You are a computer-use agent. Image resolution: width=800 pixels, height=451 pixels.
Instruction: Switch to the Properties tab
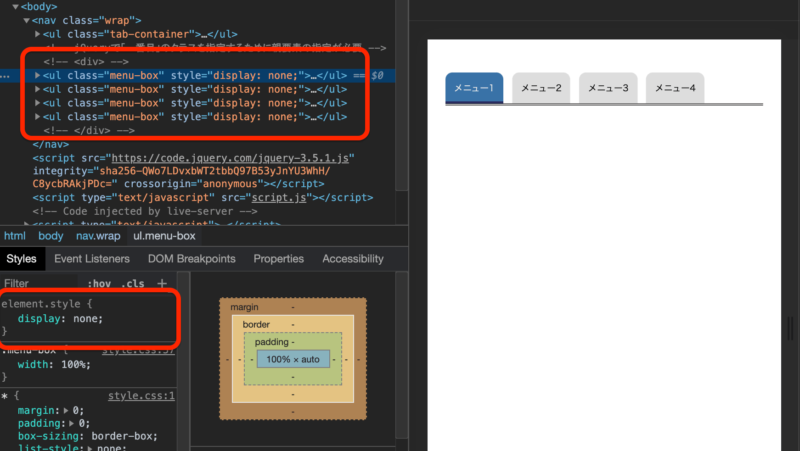pyautogui.click(x=279, y=259)
